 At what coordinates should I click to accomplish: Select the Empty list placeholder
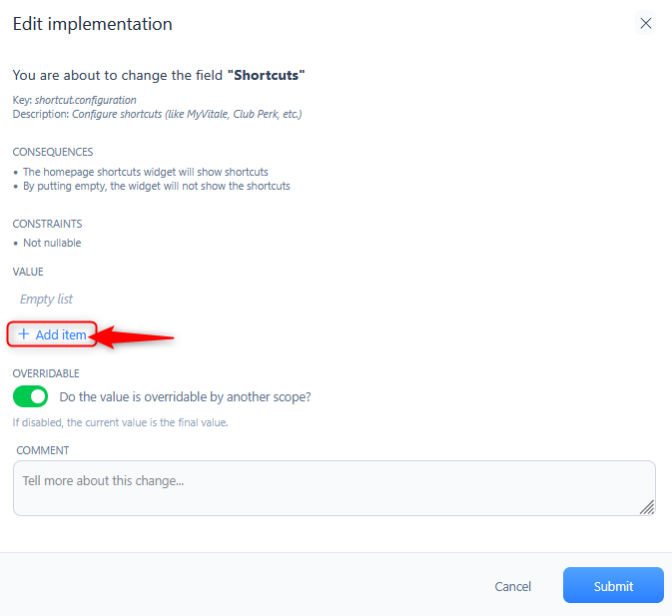46,299
